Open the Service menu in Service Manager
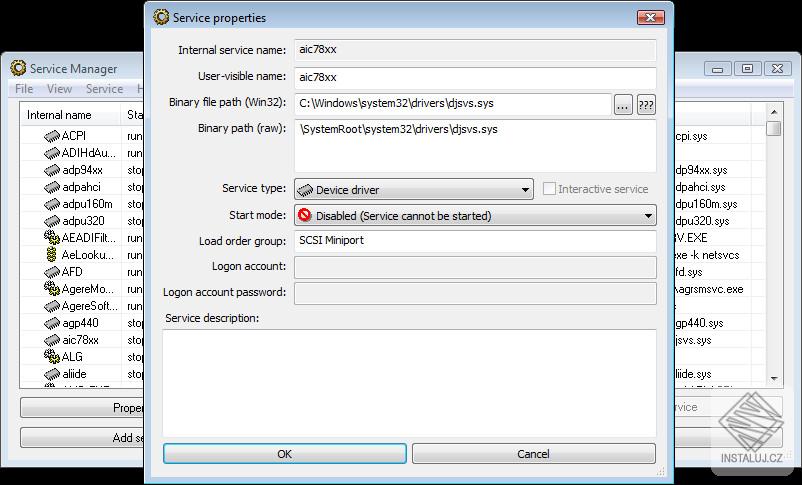The width and height of the screenshot is (802, 485). click(104, 89)
